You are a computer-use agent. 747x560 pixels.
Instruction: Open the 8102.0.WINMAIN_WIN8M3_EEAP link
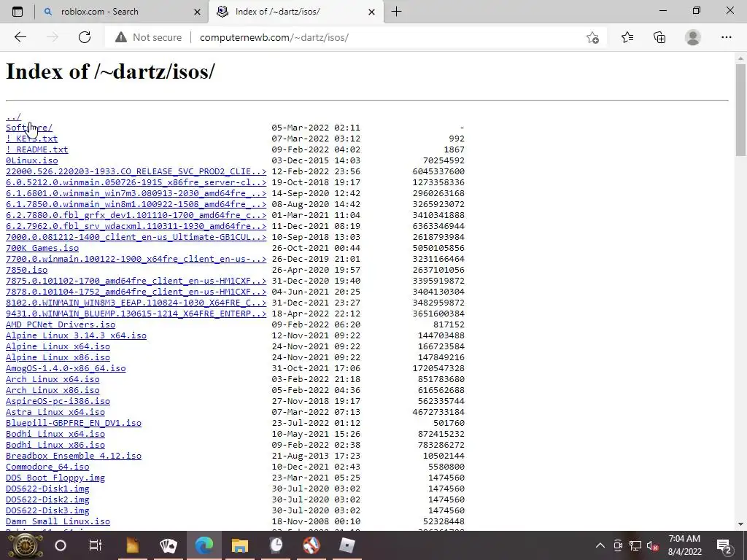[x=136, y=303]
